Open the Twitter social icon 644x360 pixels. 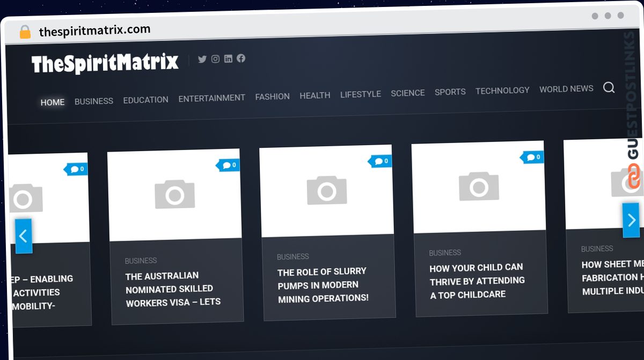[x=202, y=59]
